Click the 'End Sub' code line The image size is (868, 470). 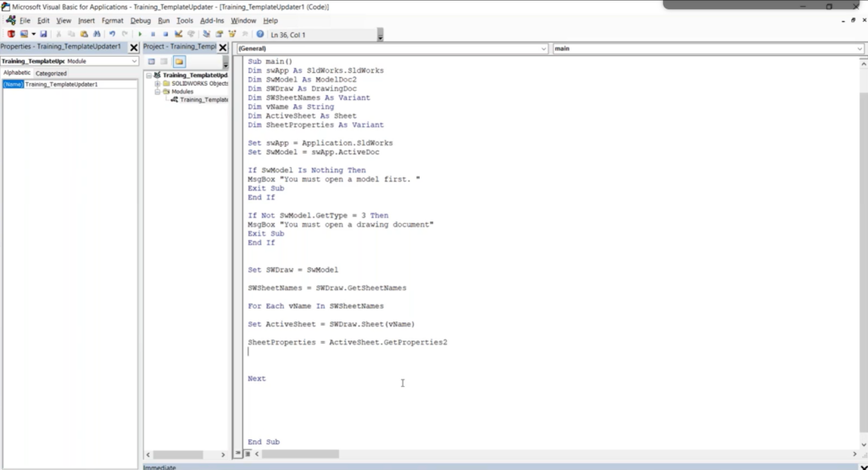tap(264, 442)
